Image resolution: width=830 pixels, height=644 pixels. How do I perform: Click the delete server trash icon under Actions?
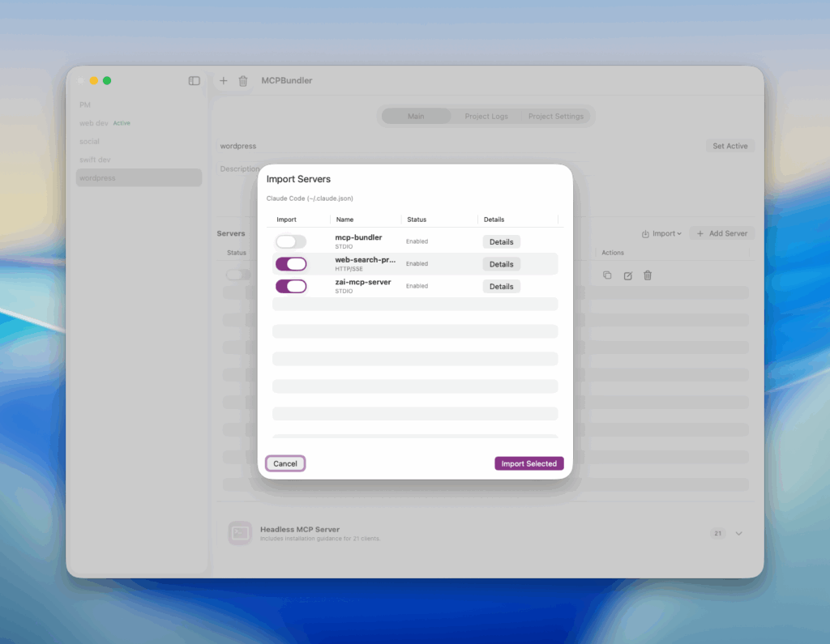pyautogui.click(x=648, y=275)
